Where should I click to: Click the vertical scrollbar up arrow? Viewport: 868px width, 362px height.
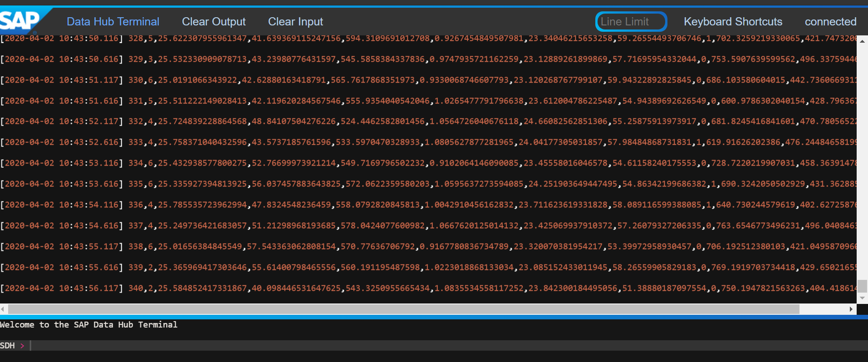(862, 41)
